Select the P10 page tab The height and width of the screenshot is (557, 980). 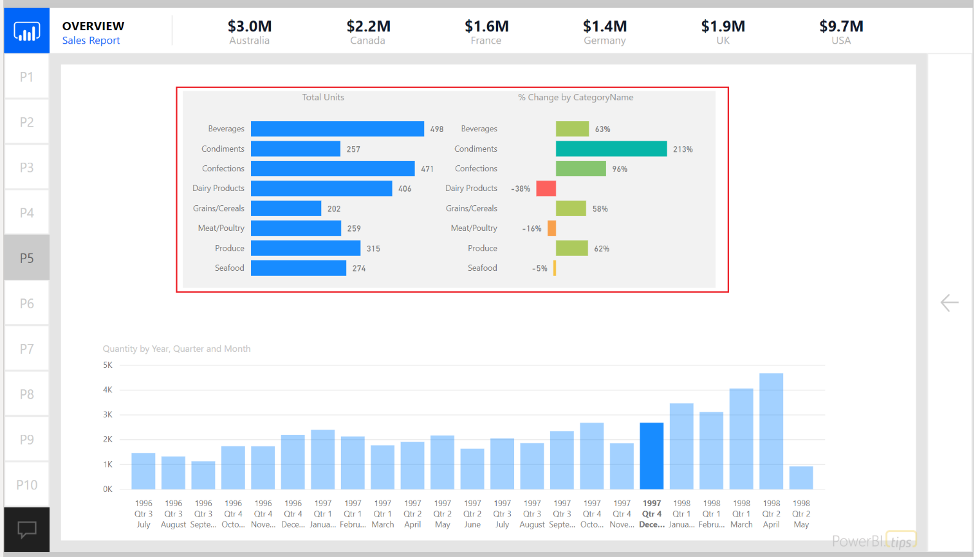click(x=26, y=485)
